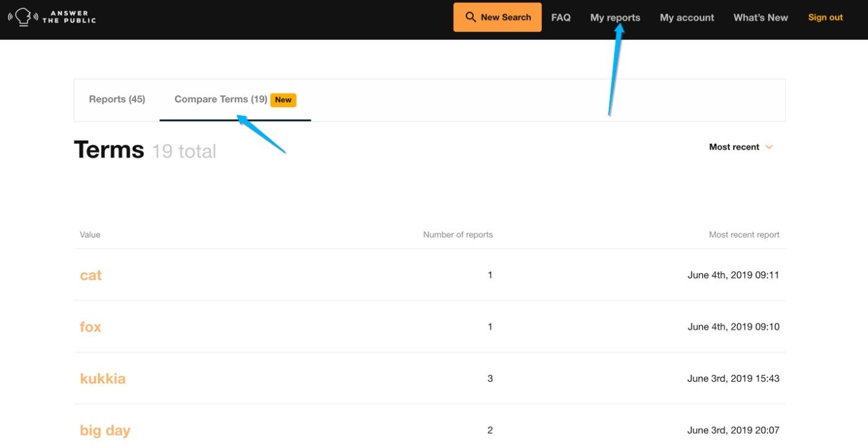Click the report count 1 for fox
868x447 pixels.
490,327
